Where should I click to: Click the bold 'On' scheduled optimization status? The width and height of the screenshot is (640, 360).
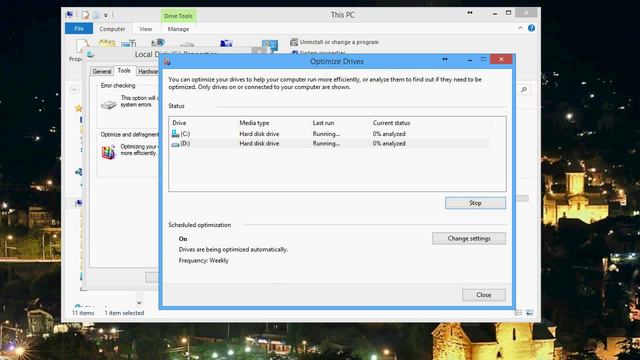click(x=183, y=239)
